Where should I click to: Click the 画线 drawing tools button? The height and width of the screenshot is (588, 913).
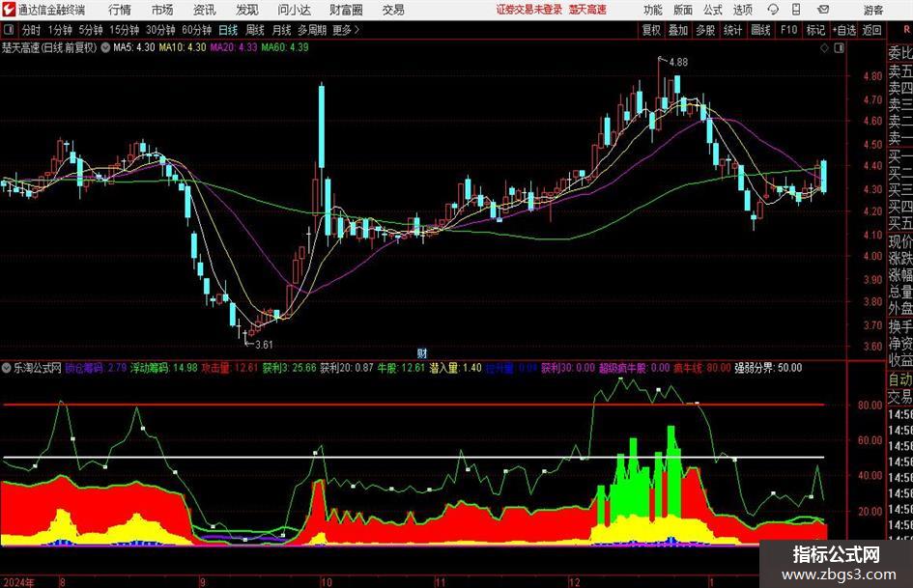pyautogui.click(x=760, y=30)
